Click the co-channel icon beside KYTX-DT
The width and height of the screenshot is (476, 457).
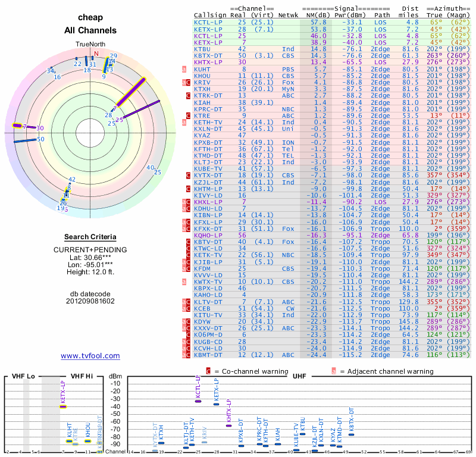click(x=188, y=175)
